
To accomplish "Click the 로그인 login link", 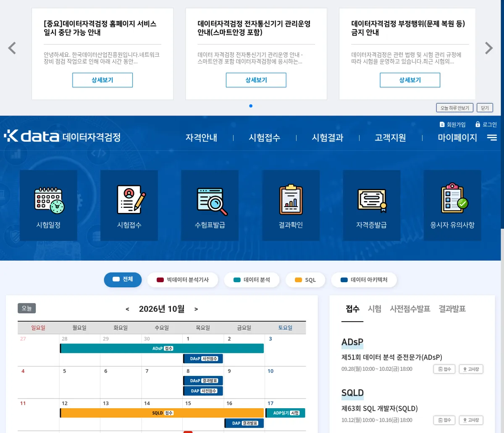I will (x=486, y=124).
